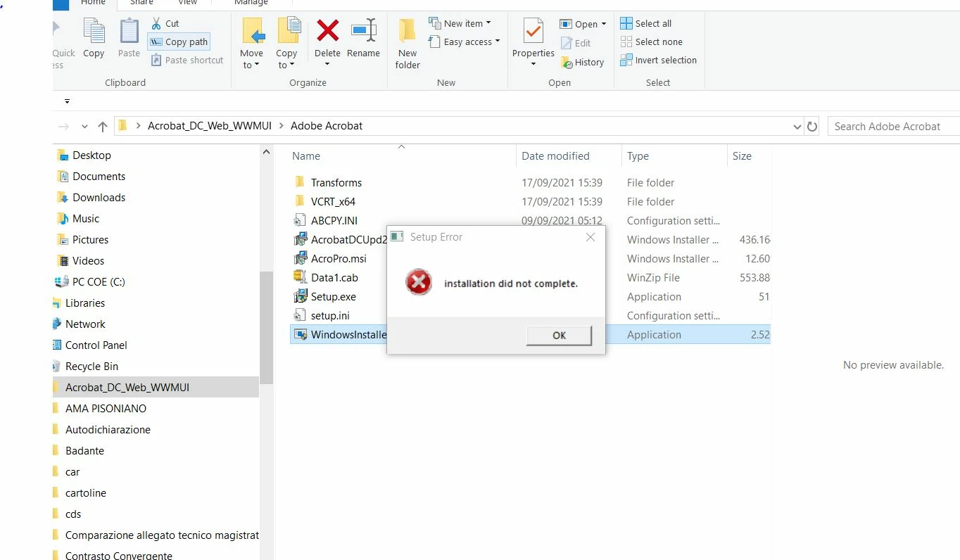Click the navigation pane scroll-up arrow
960x560 pixels.
(x=267, y=152)
